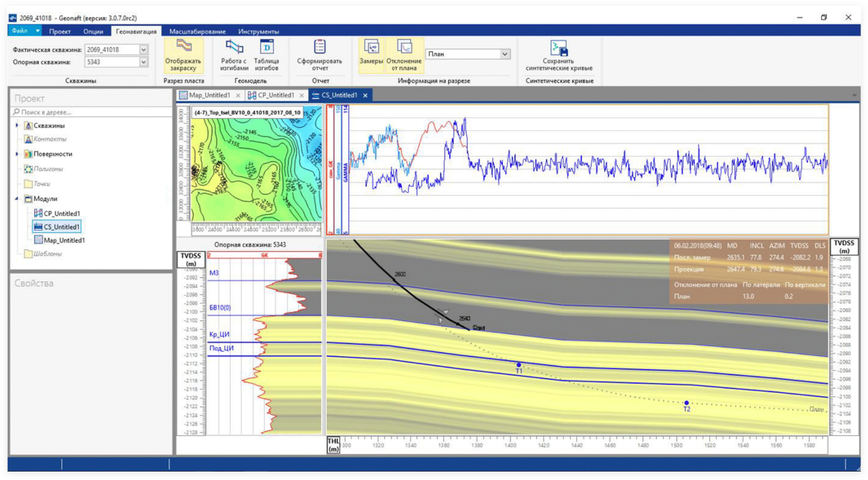Expand the Скважины tree node
This screenshot has width=868, height=480.
16,125
